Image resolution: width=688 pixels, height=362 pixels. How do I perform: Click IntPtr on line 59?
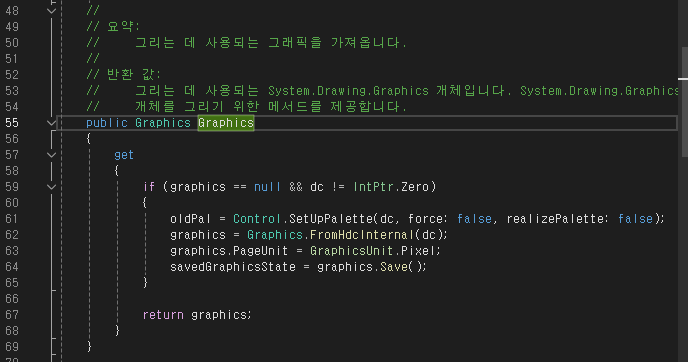(x=373, y=187)
